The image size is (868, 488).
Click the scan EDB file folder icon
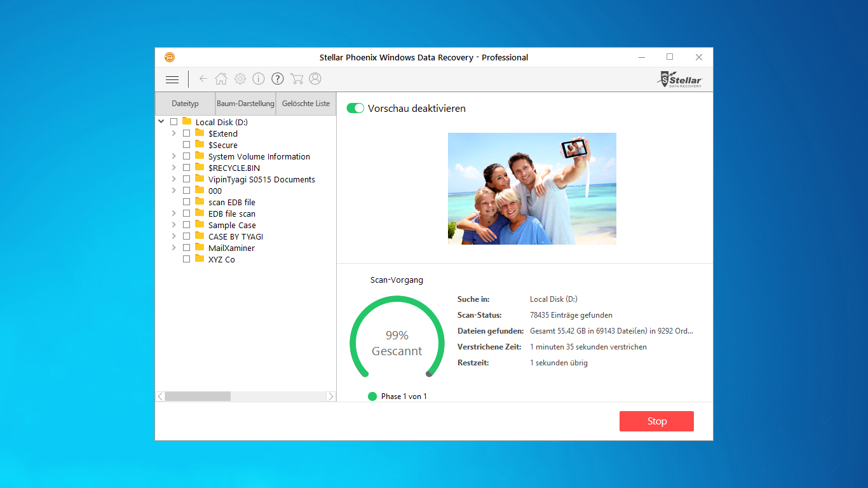pos(200,201)
